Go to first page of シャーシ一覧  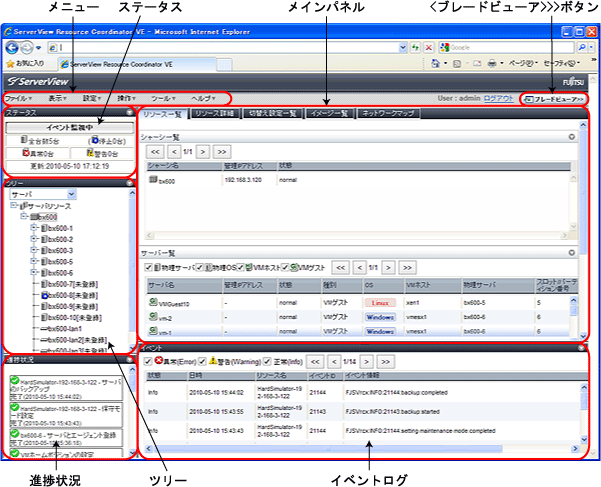click(155, 152)
